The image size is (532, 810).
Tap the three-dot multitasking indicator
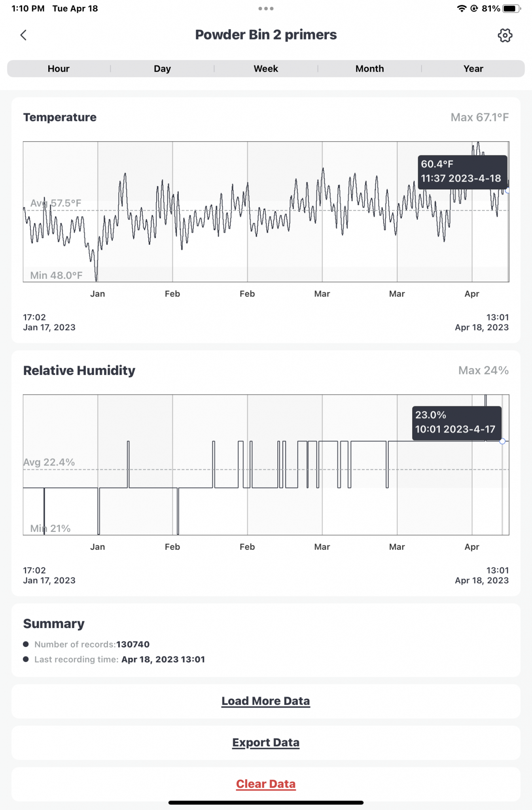pyautogui.click(x=266, y=8)
